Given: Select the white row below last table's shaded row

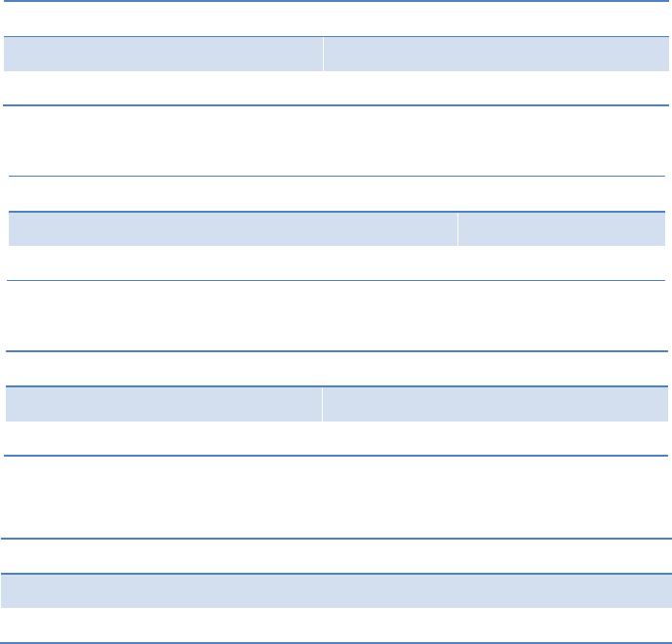Looking at the screenshot, I should point(336,624).
